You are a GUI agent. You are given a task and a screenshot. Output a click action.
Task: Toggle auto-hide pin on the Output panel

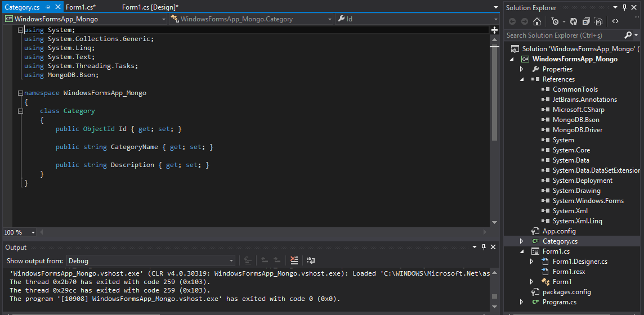(483, 247)
